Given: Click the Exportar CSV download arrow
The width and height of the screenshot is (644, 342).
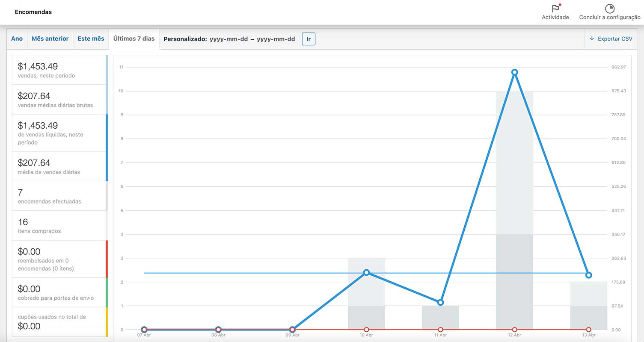Looking at the screenshot, I should tap(592, 38).
